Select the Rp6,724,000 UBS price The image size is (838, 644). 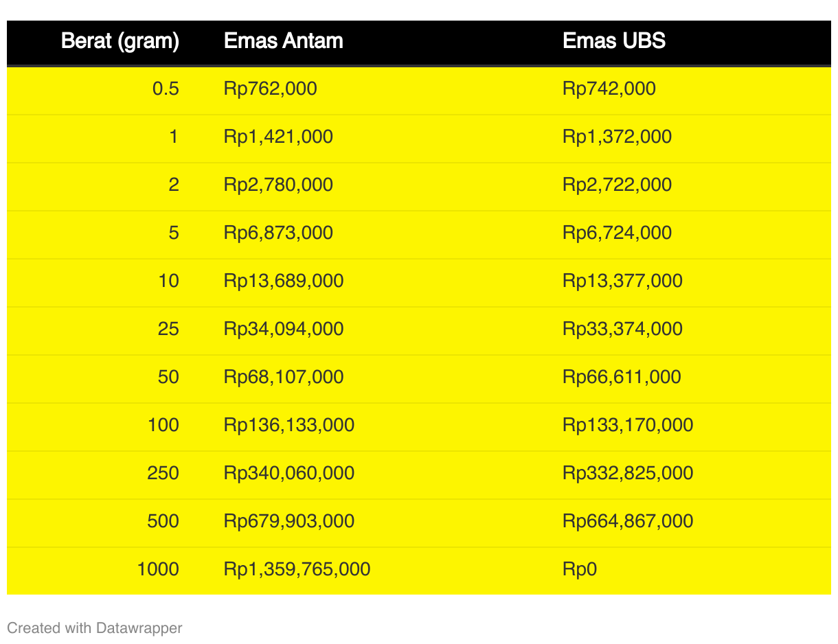pos(617,233)
